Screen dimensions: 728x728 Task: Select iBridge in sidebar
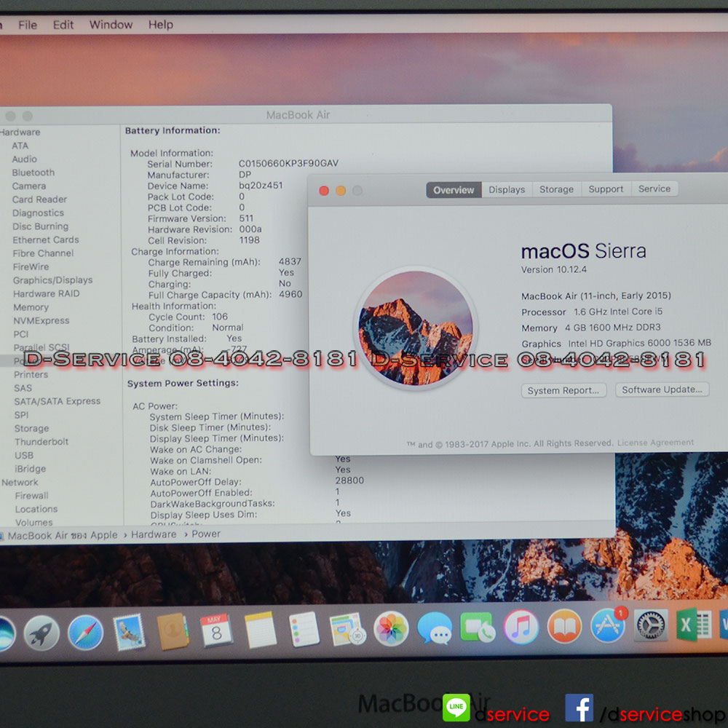tap(30, 469)
